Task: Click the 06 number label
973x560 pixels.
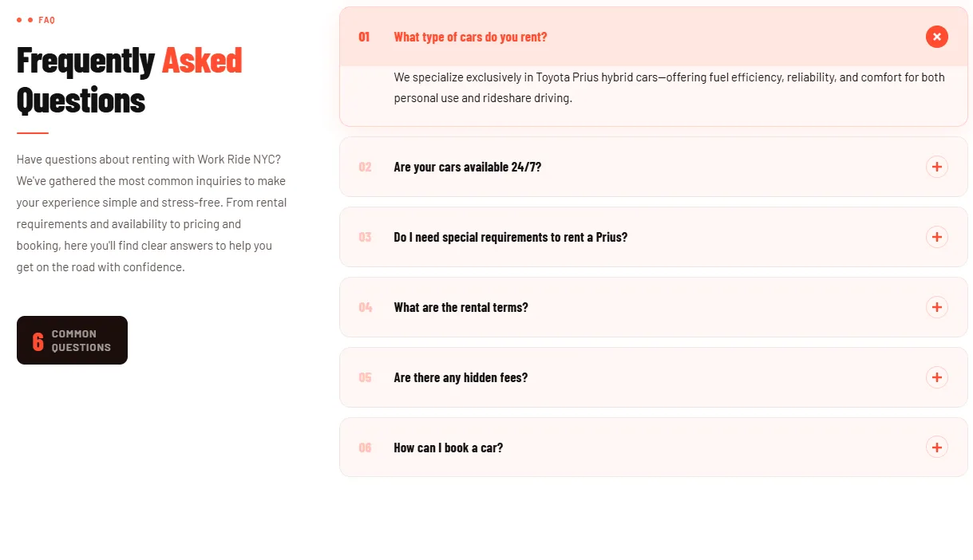Action: pyautogui.click(x=365, y=448)
